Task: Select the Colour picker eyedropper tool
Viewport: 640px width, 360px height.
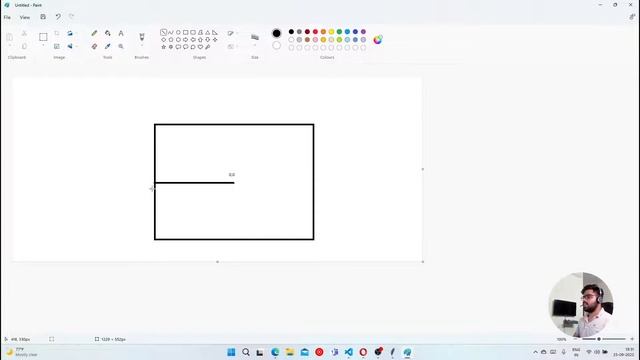Action: tap(108, 47)
